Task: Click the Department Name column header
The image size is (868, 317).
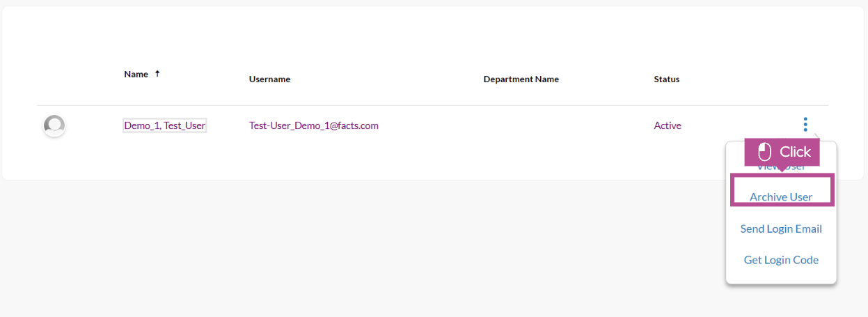Action: (521, 79)
